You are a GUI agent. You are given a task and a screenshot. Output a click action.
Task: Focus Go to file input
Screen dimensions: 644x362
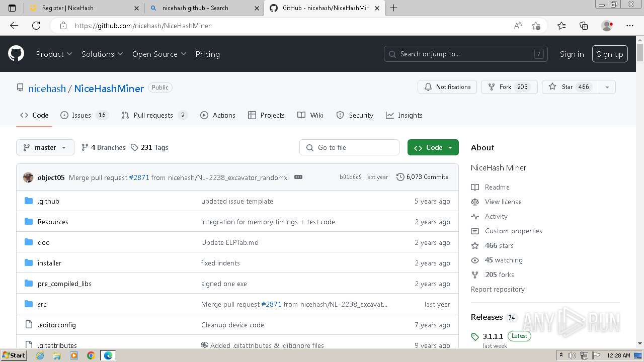click(x=349, y=147)
